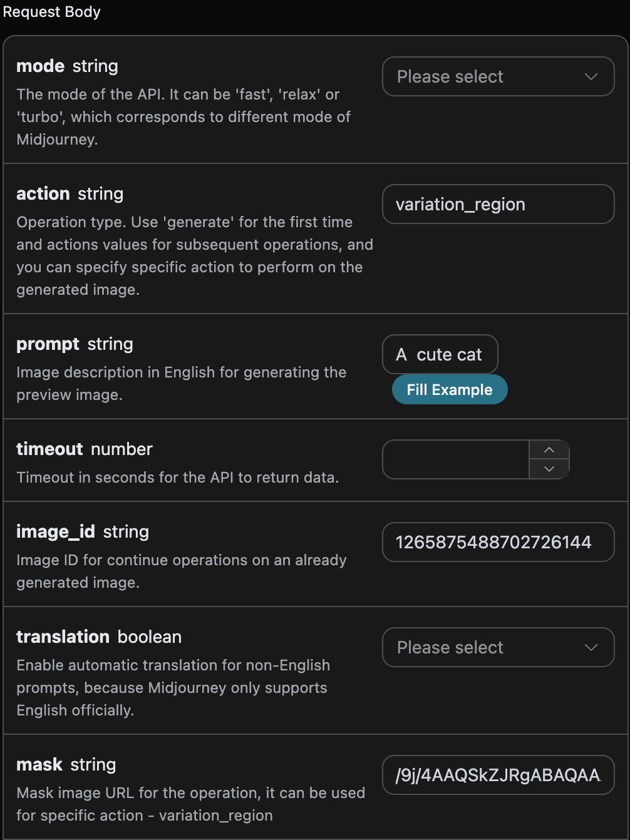Click the translation dropdown chevron icon
Image resolution: width=630 pixels, height=840 pixels.
coord(591,647)
